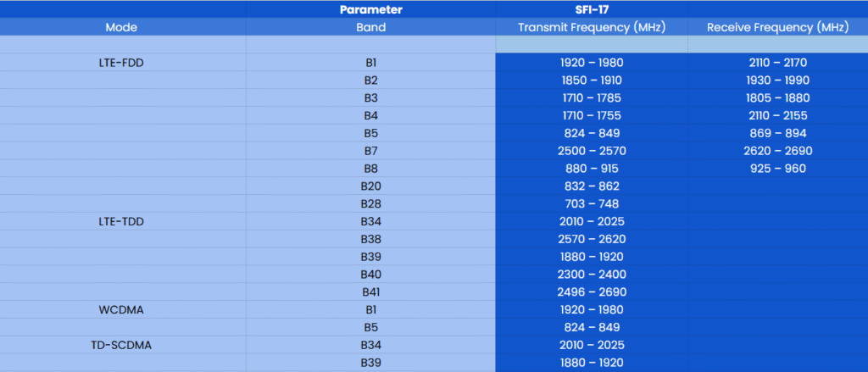Select the Receive Frequency (MHz) header

[777, 27]
